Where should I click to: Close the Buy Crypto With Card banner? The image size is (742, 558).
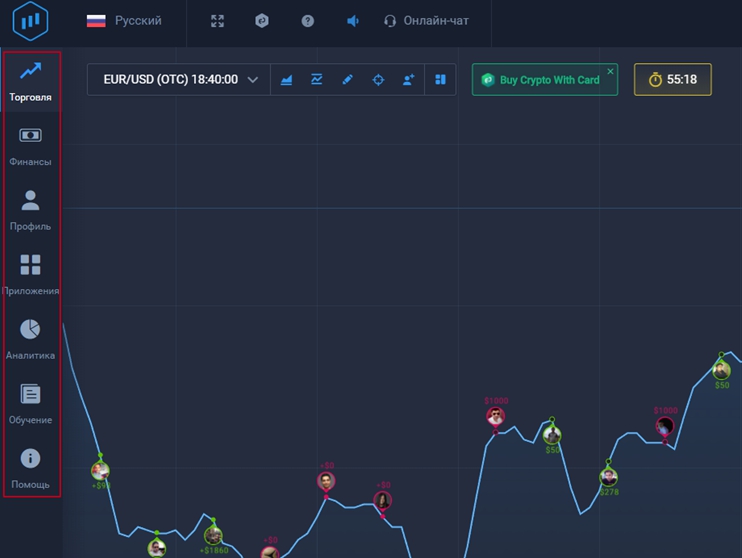pos(610,71)
